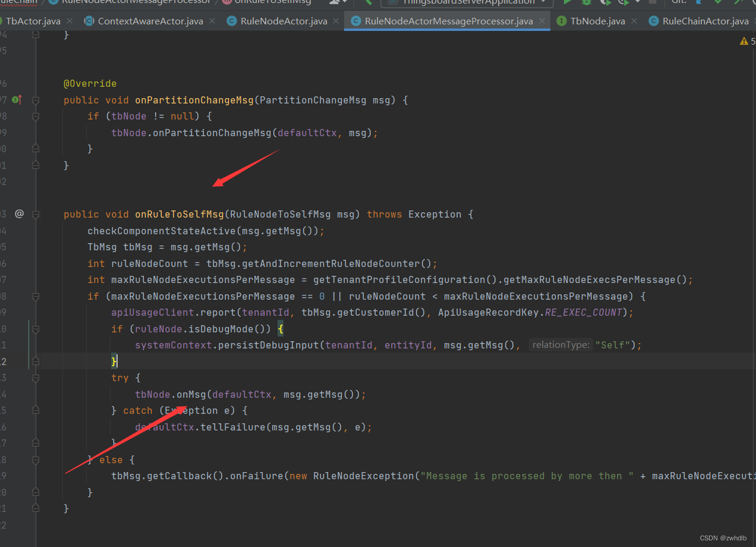The height and width of the screenshot is (547, 756).
Task: Click the ApiUsageRecordKey class reference
Action: coord(489,312)
